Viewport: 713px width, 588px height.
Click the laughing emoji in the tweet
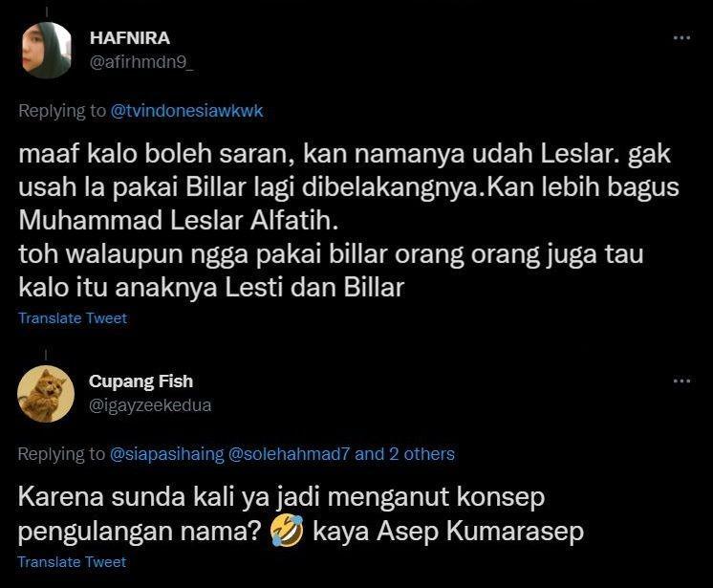(287, 531)
